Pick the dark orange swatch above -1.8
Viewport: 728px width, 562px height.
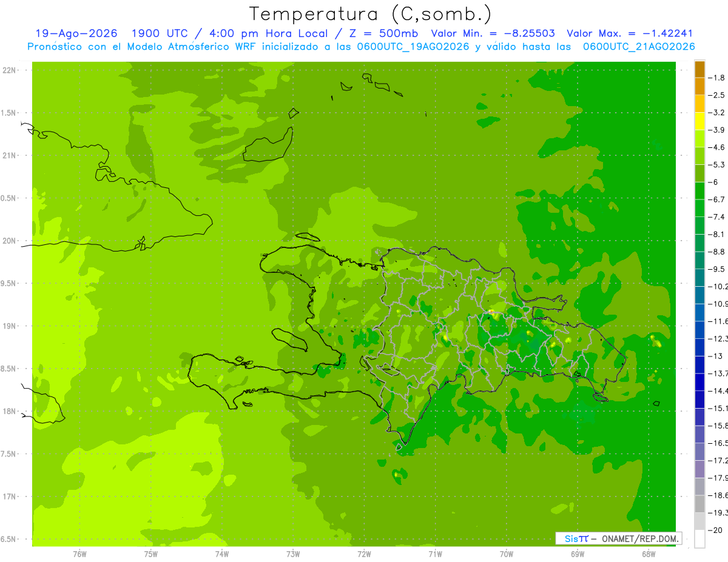pos(699,69)
